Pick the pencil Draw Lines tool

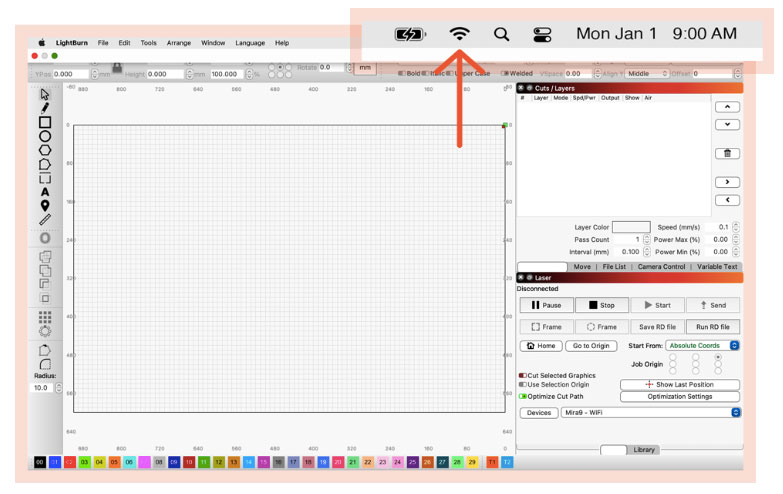(x=45, y=107)
